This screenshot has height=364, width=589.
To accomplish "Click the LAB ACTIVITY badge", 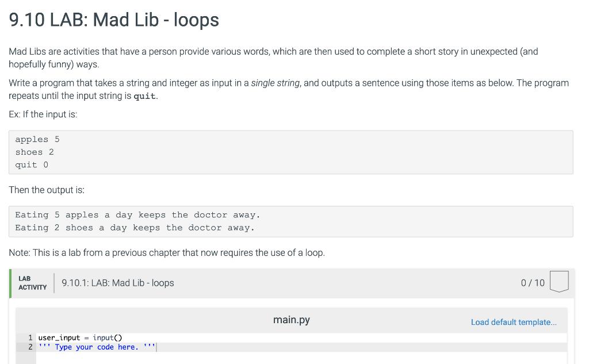I will coord(32,282).
